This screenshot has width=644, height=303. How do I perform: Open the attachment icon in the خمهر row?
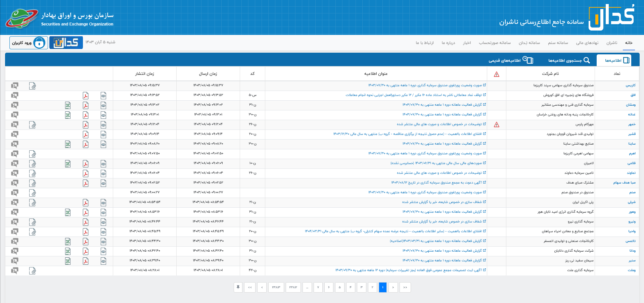point(32,125)
